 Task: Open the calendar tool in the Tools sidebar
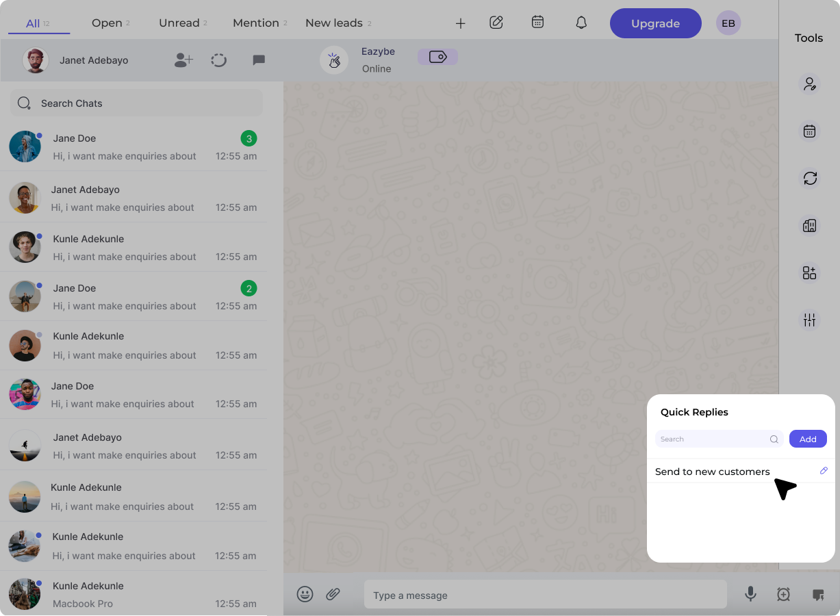[x=810, y=131]
